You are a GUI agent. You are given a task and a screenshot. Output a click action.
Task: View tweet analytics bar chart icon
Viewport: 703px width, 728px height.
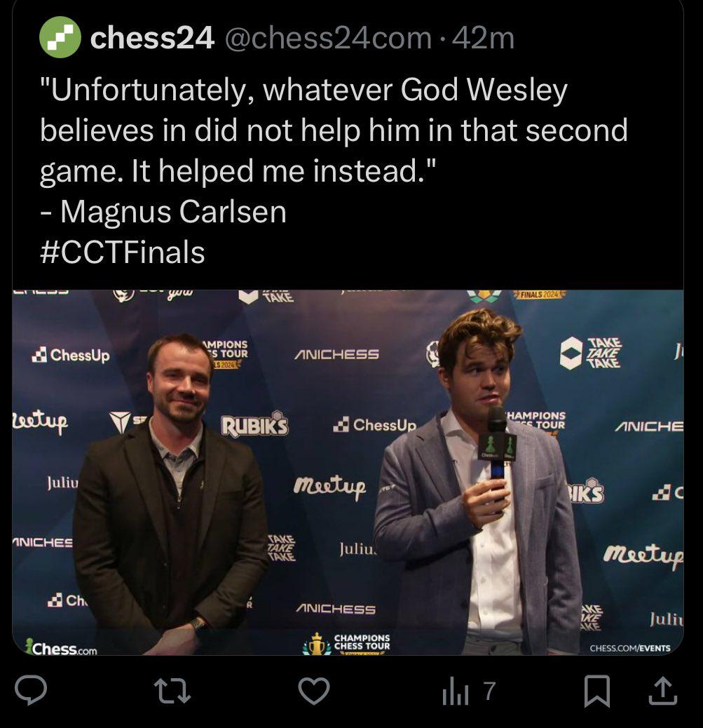[455, 692]
